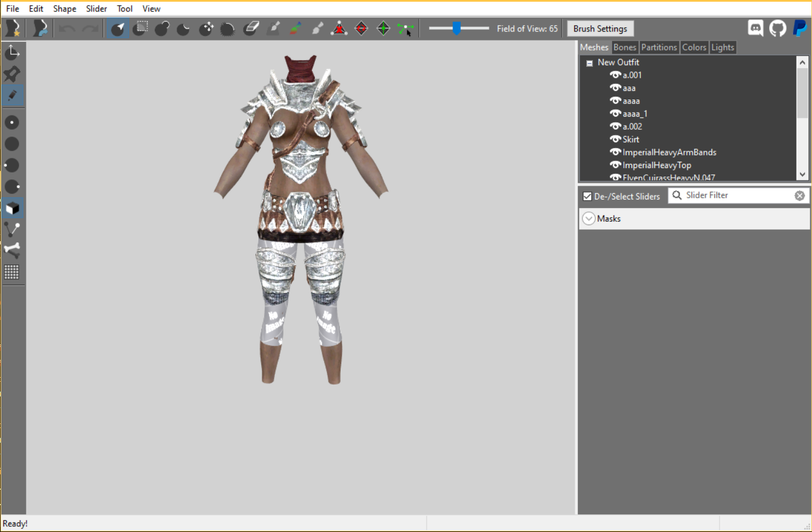Toggle the wireframe grid icon

point(12,272)
